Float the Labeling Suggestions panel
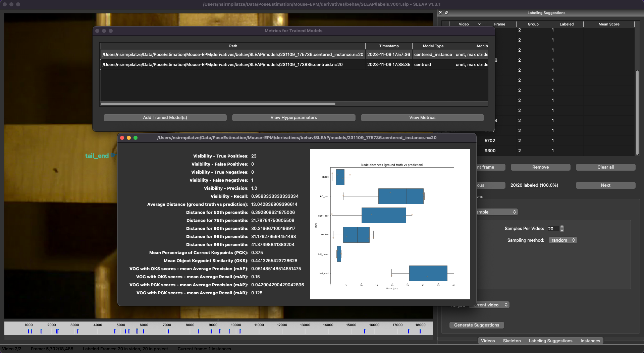Image resolution: width=644 pixels, height=353 pixels. coord(446,12)
